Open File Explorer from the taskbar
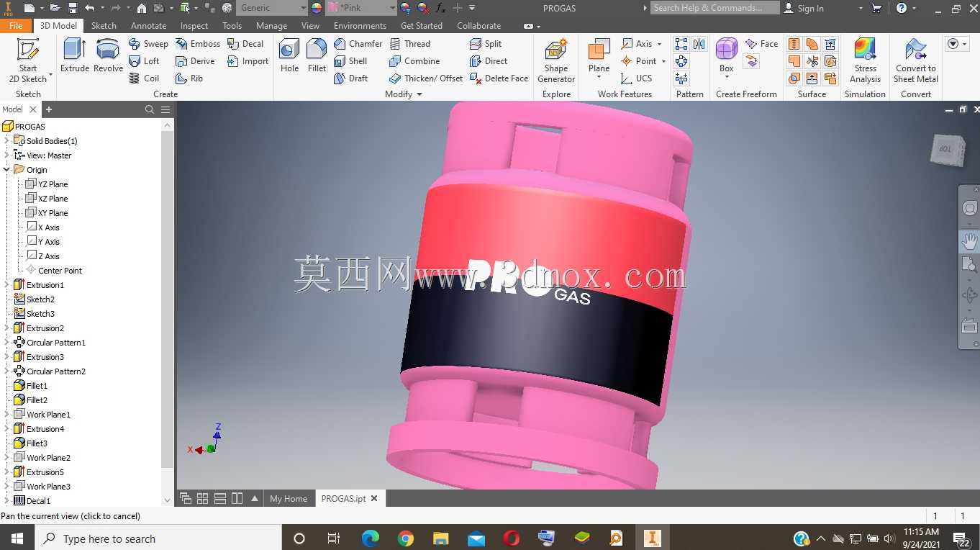 441,538
